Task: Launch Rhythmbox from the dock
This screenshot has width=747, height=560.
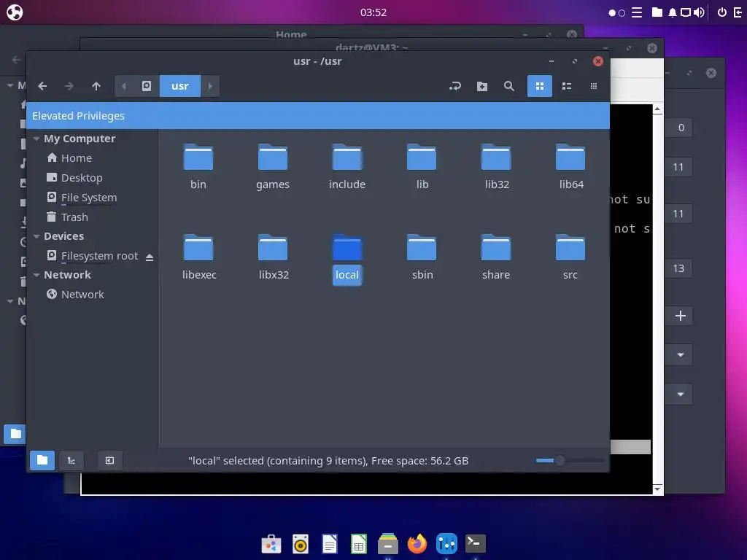Action: (x=301, y=544)
